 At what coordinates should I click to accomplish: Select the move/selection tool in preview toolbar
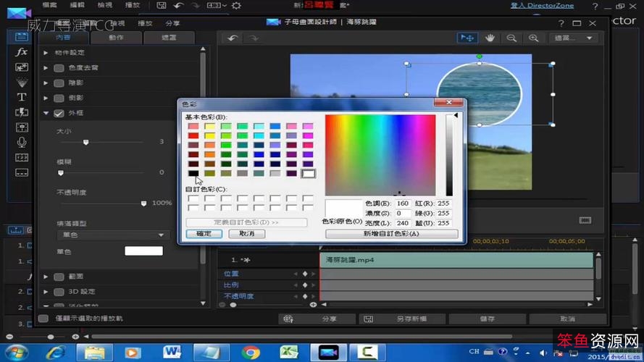[x=467, y=38]
